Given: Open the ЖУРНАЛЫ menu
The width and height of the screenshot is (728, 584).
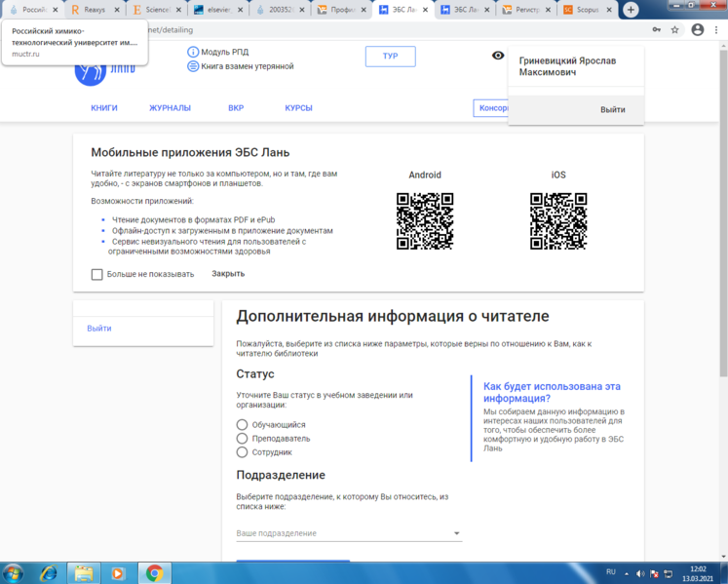Looking at the screenshot, I should (x=170, y=108).
